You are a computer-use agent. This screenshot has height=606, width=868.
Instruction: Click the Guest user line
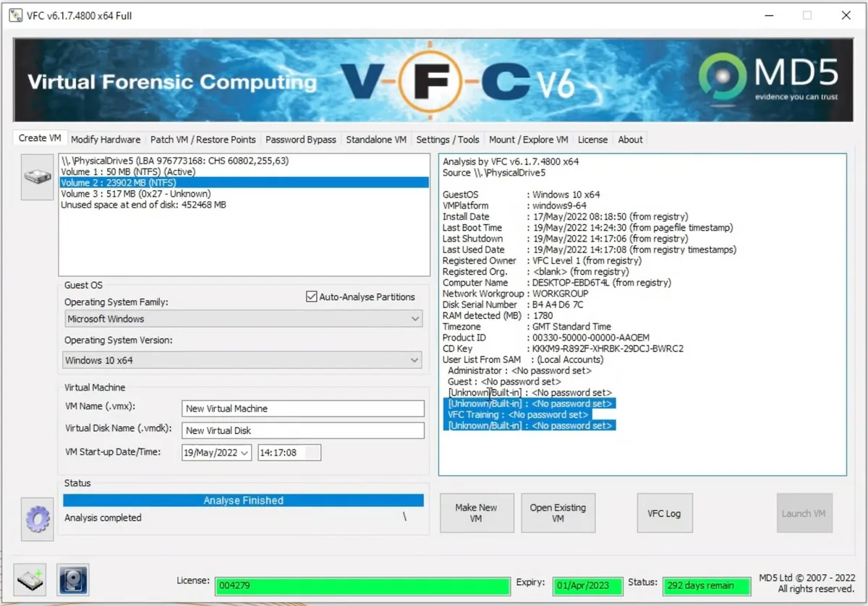(x=504, y=381)
